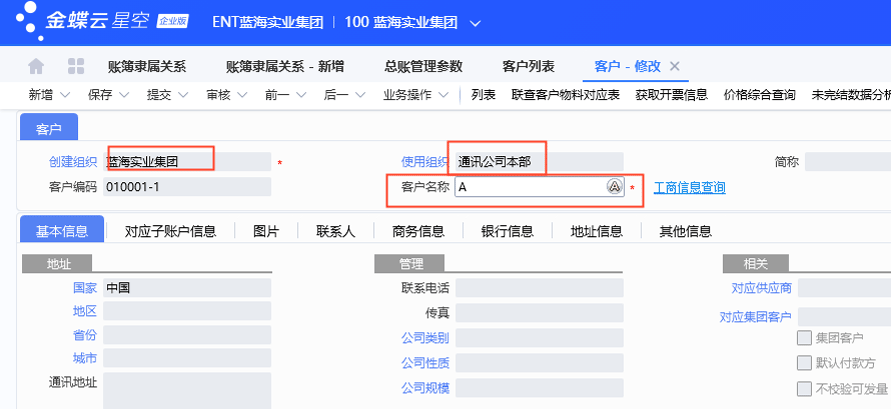Open the 图片 tab
This screenshot has height=409, width=891.
(266, 231)
